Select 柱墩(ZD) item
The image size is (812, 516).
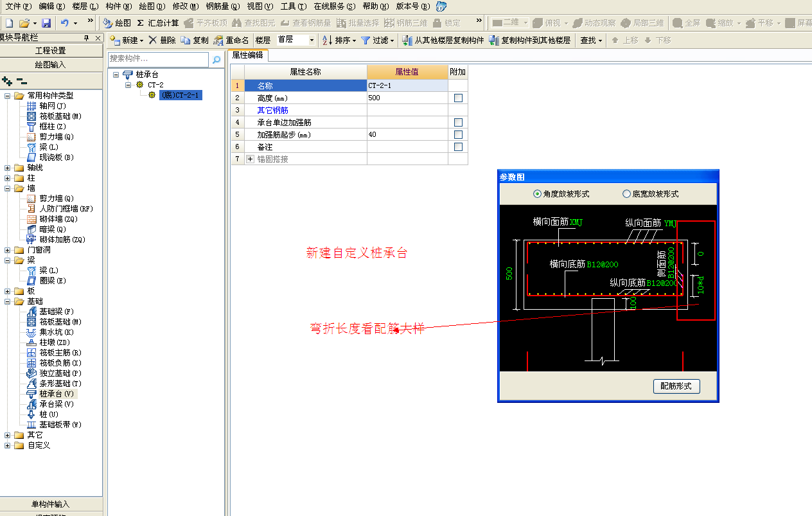point(49,343)
